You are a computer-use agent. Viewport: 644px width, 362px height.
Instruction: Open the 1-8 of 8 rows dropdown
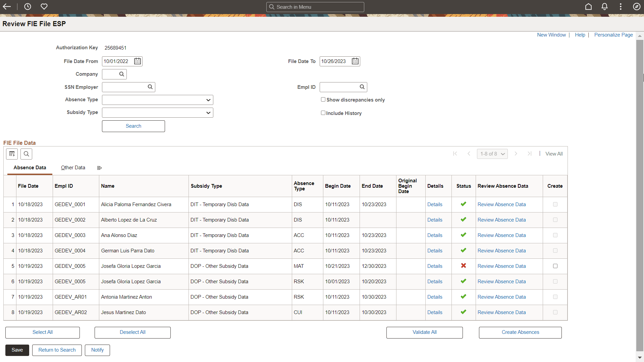click(492, 154)
